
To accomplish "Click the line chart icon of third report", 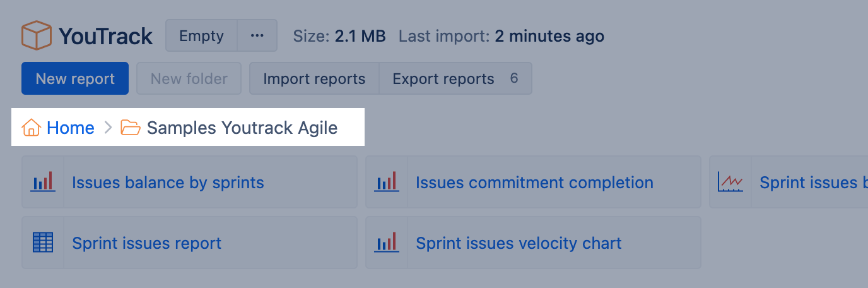I will tap(730, 183).
